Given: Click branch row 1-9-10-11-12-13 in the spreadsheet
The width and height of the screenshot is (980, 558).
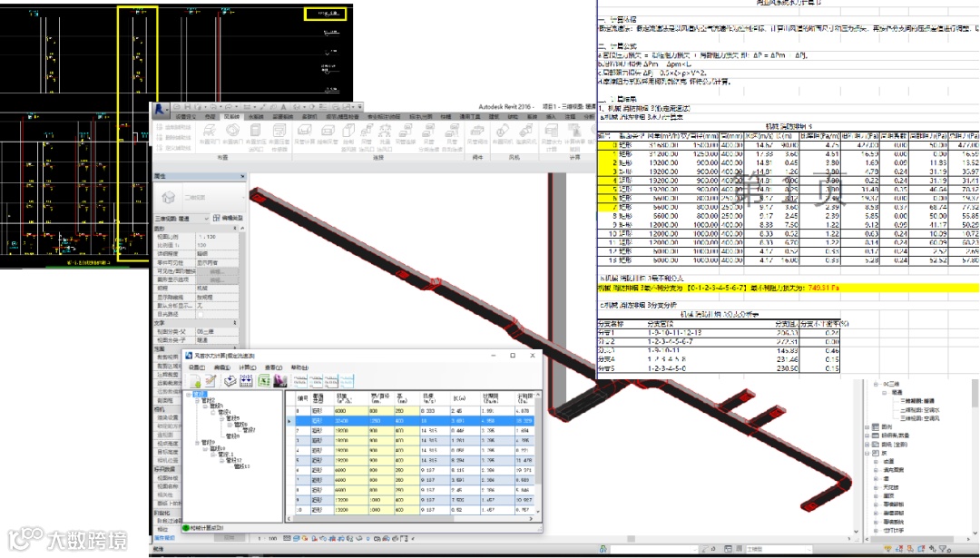Looking at the screenshot, I should point(719,333).
